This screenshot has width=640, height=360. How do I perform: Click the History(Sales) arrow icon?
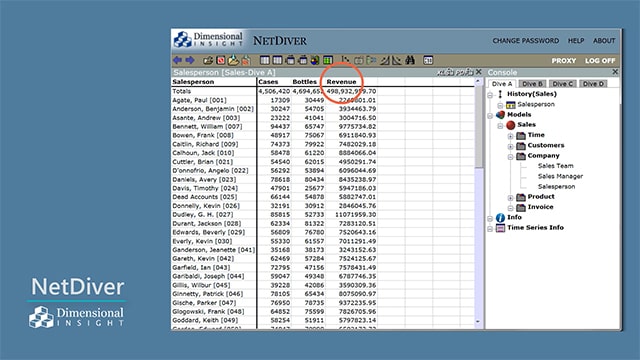pos(500,94)
